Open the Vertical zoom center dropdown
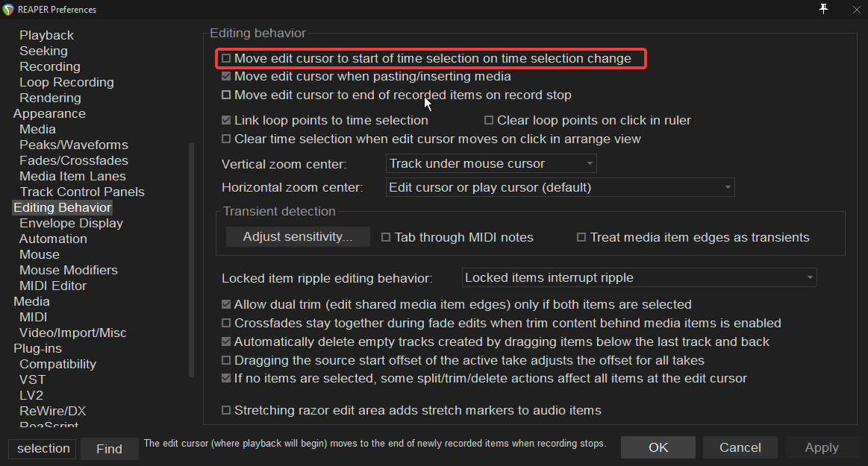Screen dimensions: 868x466 491,163
